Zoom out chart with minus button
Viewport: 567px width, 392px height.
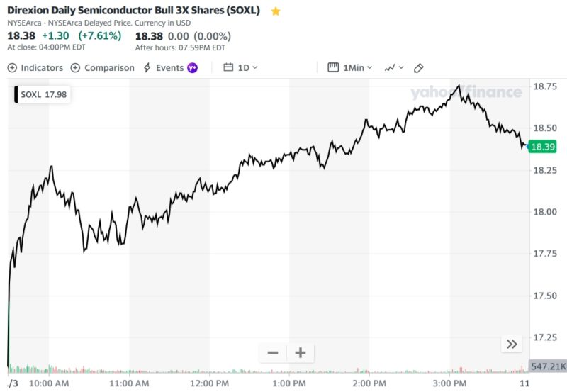pos(273,352)
